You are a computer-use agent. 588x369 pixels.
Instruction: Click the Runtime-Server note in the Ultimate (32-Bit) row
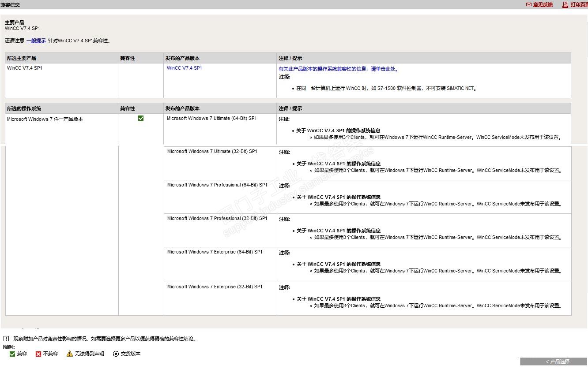click(438, 170)
